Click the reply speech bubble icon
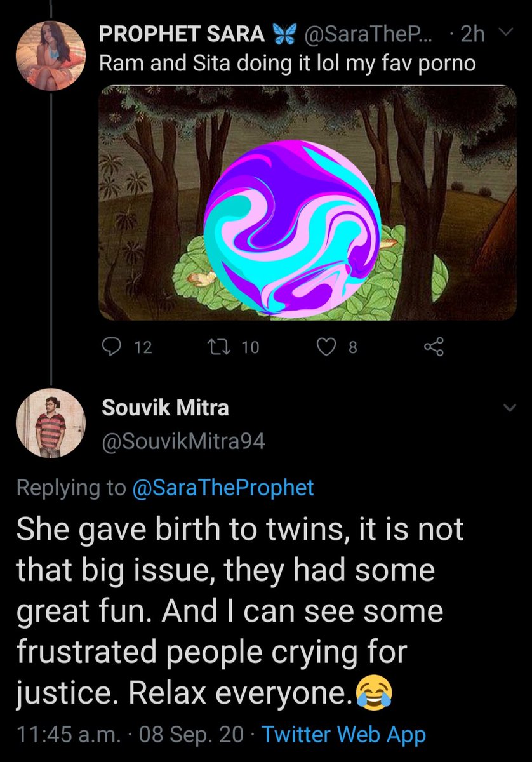Image resolution: width=532 pixels, height=762 pixels. point(112,347)
